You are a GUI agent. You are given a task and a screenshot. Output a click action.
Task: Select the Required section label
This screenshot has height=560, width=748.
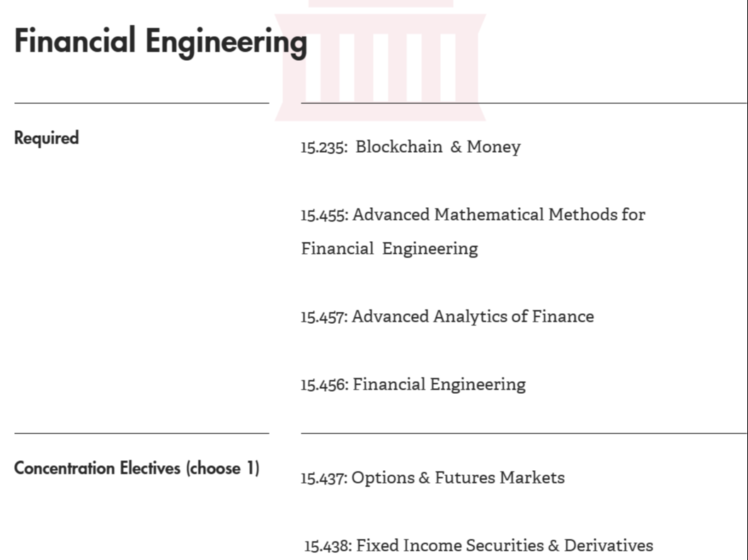coord(47,138)
